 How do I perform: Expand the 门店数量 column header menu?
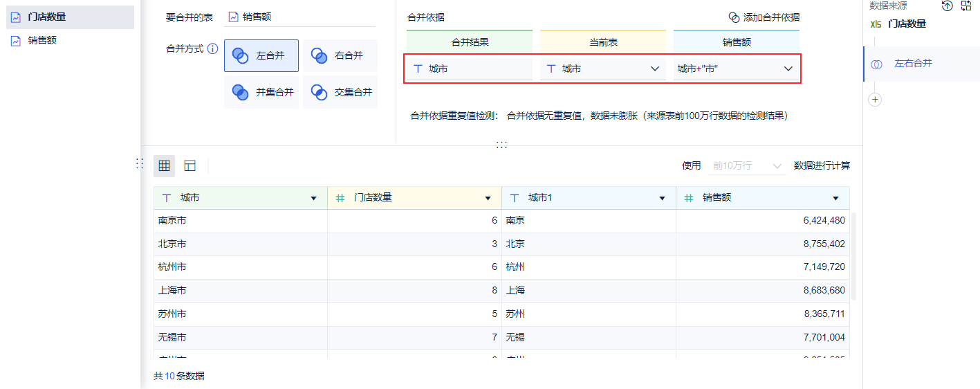pyautogui.click(x=488, y=199)
